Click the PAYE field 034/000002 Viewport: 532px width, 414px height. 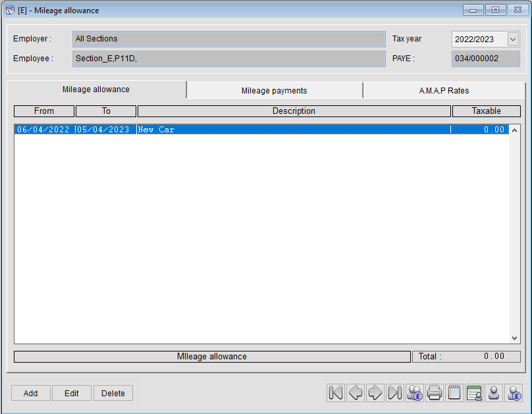485,59
